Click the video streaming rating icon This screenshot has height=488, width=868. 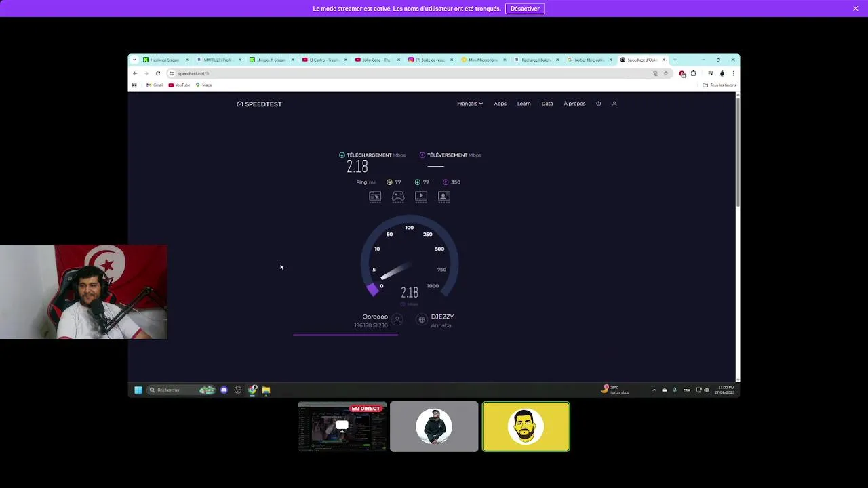click(421, 196)
